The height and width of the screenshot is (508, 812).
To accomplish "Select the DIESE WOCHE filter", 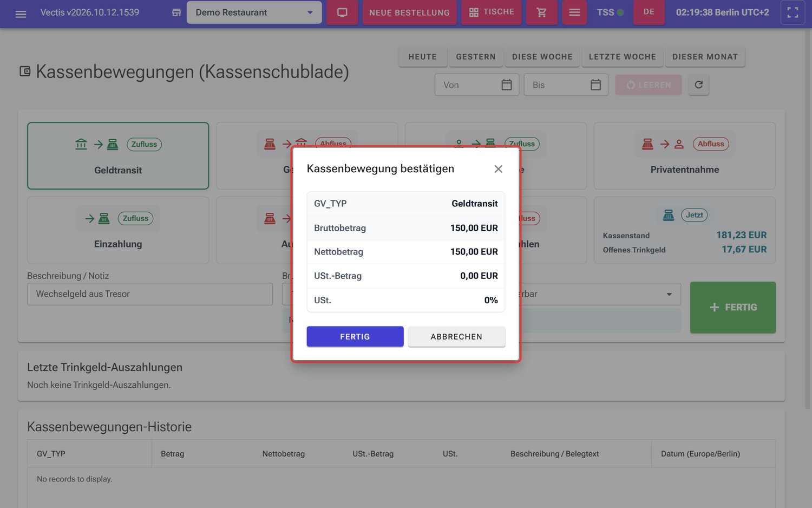I will point(542,57).
